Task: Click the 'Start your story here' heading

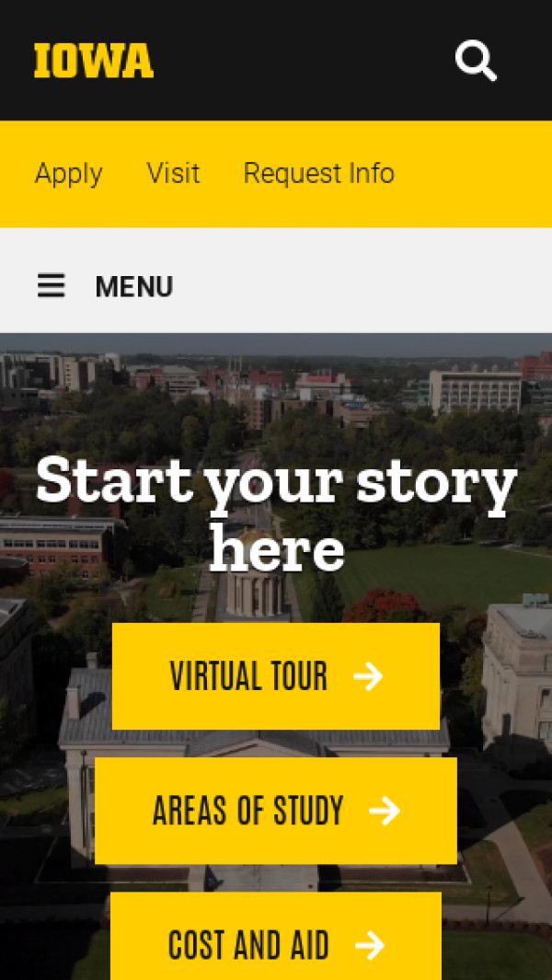Action: [276, 513]
